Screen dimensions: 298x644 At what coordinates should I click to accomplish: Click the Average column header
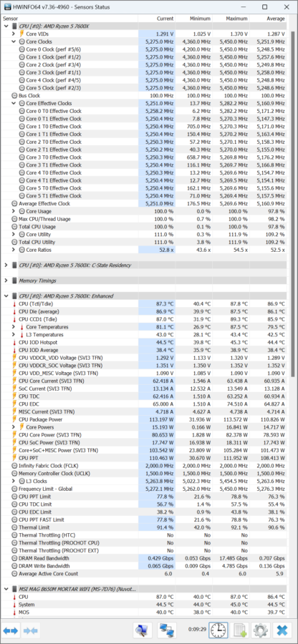(x=268, y=19)
